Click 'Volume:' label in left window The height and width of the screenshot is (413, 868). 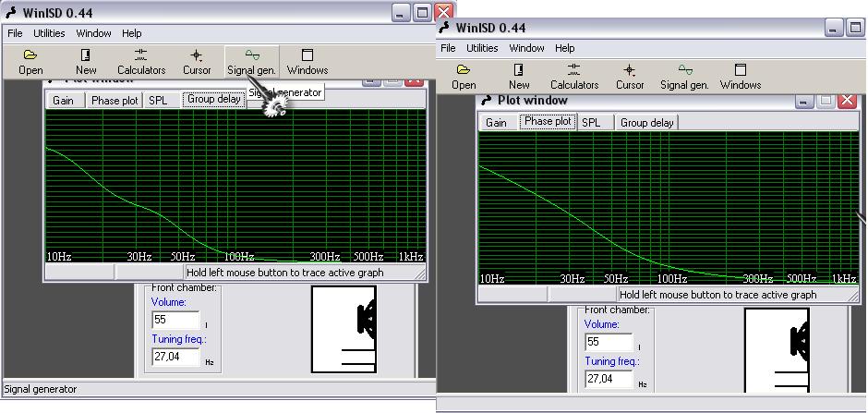point(169,302)
